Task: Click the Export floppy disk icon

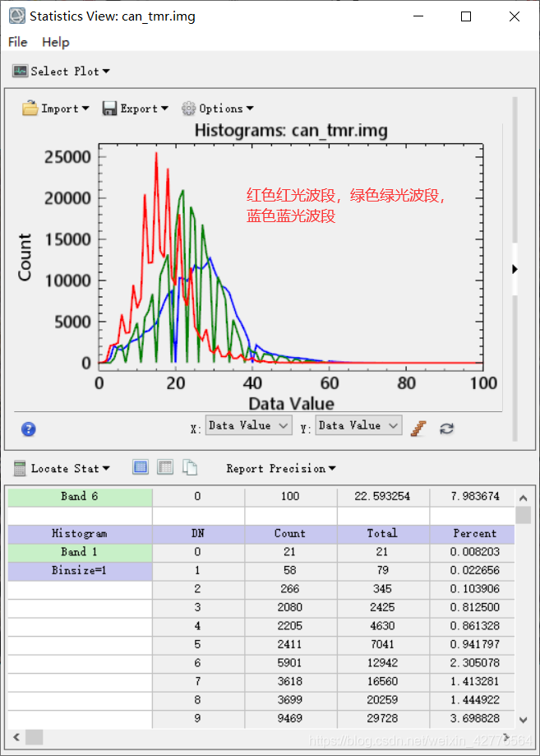Action: pyautogui.click(x=109, y=109)
